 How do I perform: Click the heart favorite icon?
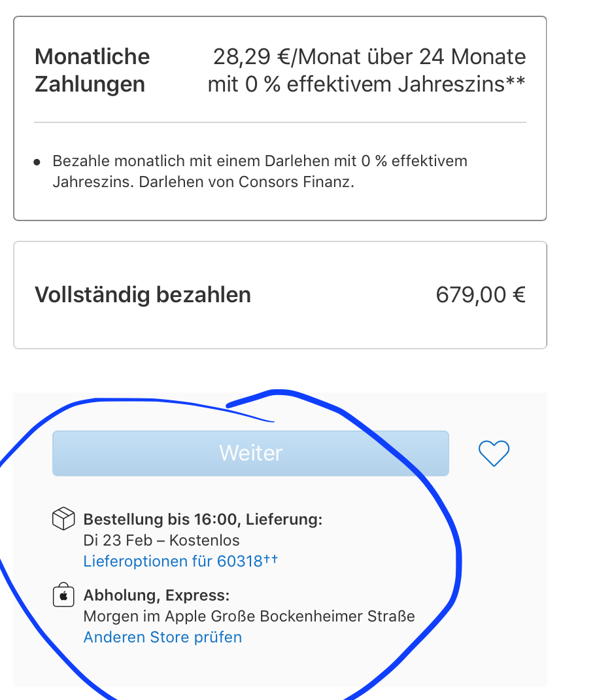pos(494,453)
